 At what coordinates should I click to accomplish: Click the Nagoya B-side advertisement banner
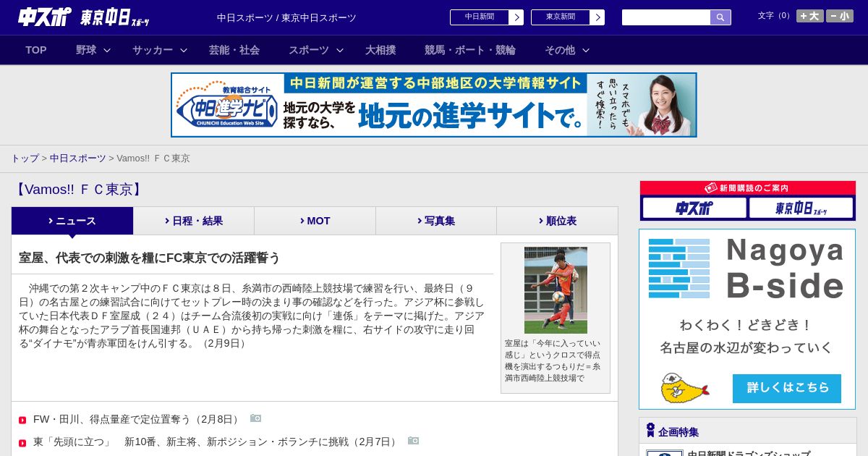(x=747, y=319)
